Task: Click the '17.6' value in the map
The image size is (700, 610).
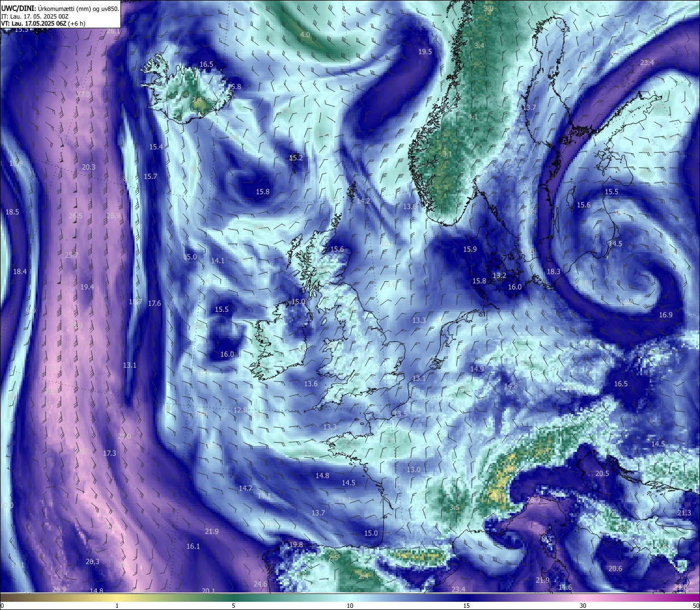Action: click(x=154, y=303)
